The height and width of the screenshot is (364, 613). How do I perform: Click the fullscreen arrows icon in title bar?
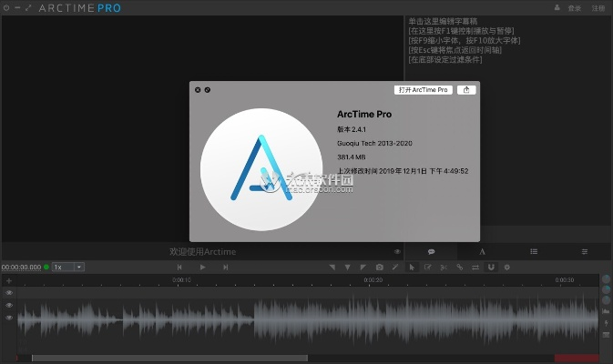click(28, 7)
